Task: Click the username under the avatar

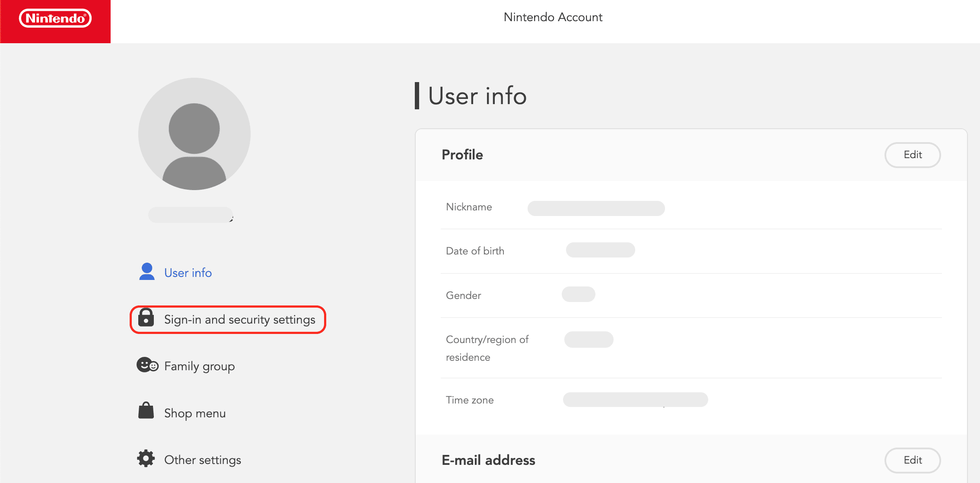Action: click(x=191, y=215)
